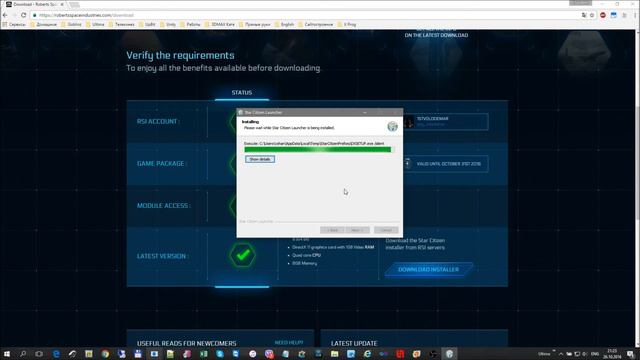The height and width of the screenshot is (360, 640).
Task: Open the Телесина bookmark folder
Action: tap(122, 24)
